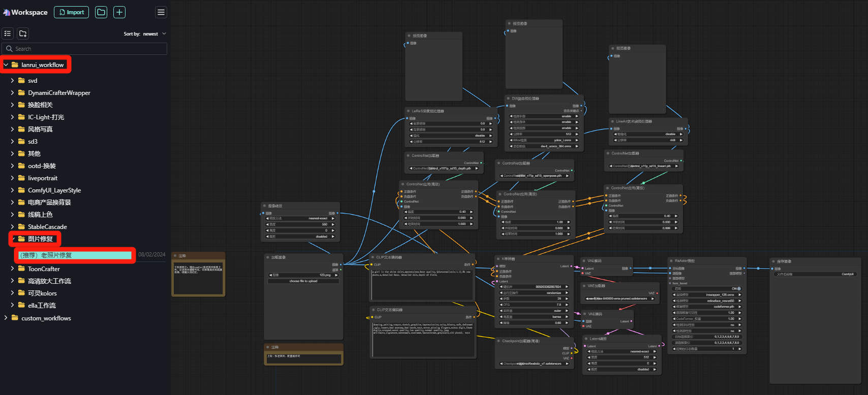Screen dimensions: 868x395
Task: Click the Workspace unicorn logo
Action: [6, 12]
